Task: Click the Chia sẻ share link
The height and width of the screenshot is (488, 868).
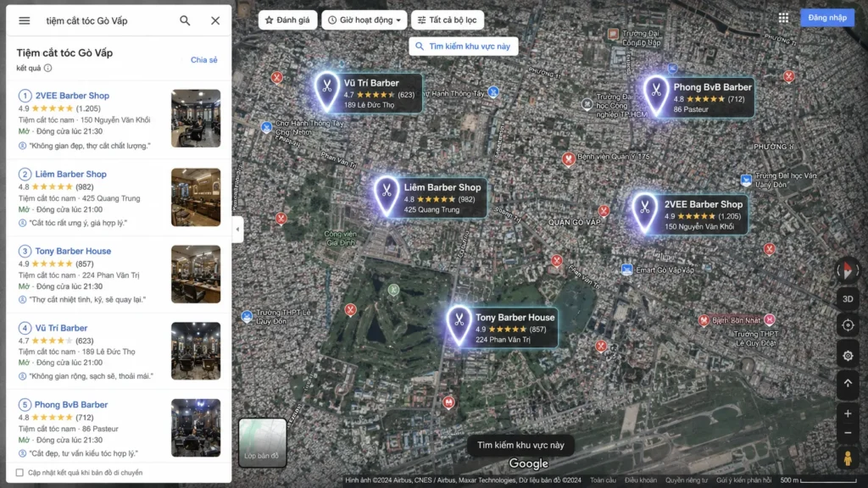Action: tap(203, 60)
